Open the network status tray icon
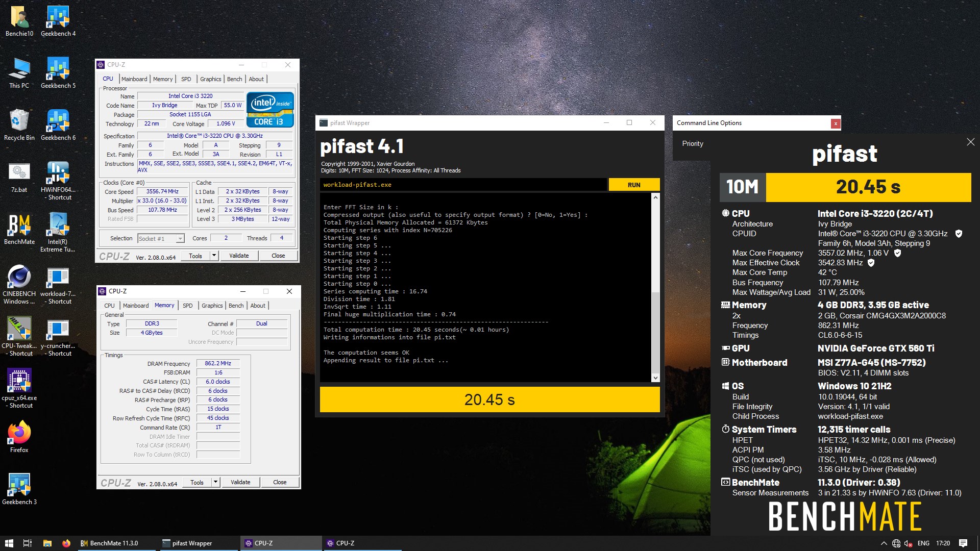The width and height of the screenshot is (980, 551). click(896, 543)
